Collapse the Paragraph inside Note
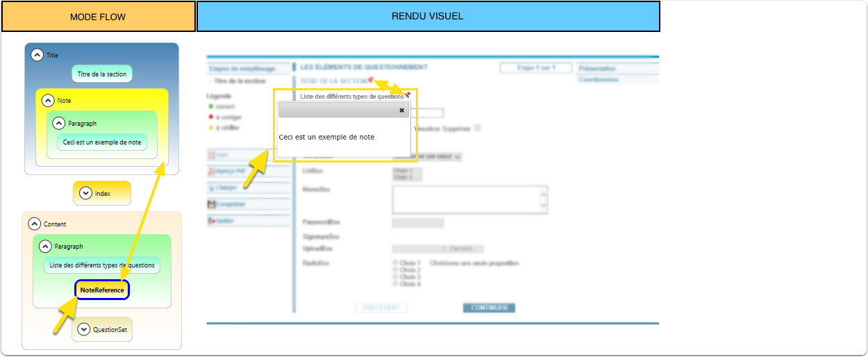Image resolution: width=868 pixels, height=357 pixels. pos(59,123)
